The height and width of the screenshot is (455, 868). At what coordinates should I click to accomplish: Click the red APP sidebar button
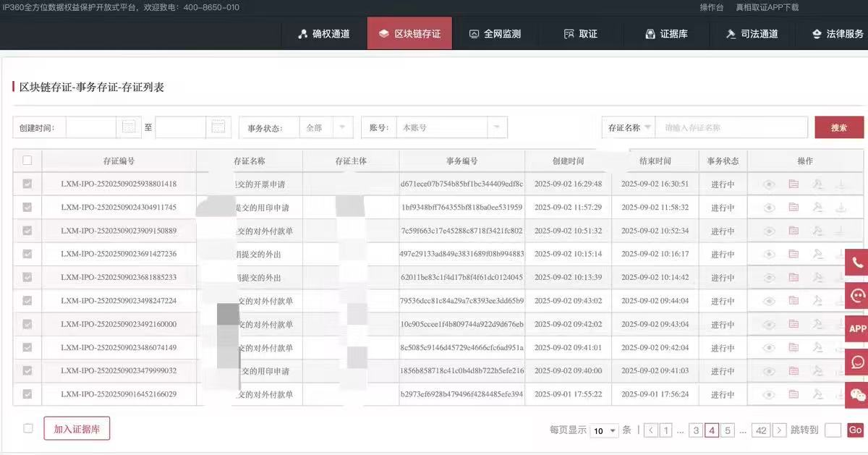pyautogui.click(x=857, y=328)
